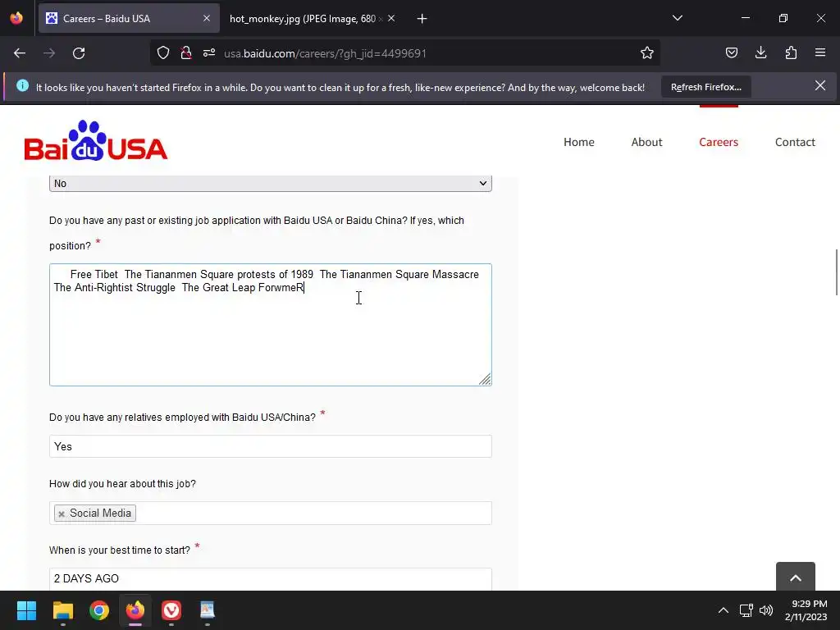Image resolution: width=840 pixels, height=630 pixels.
Task: Open the clock showing 9:29 PM
Action: pos(806,610)
